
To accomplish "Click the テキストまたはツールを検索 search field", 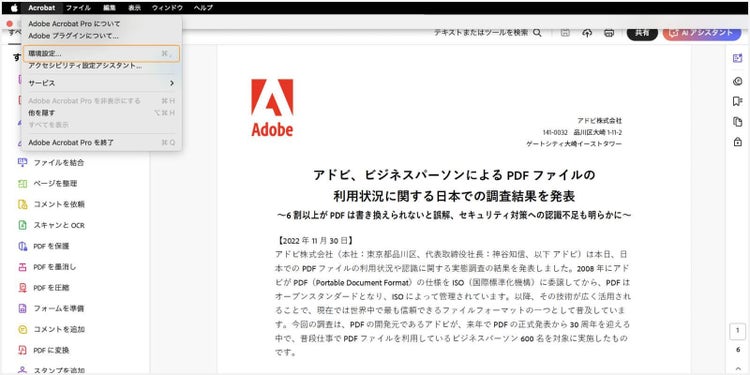I will click(481, 33).
